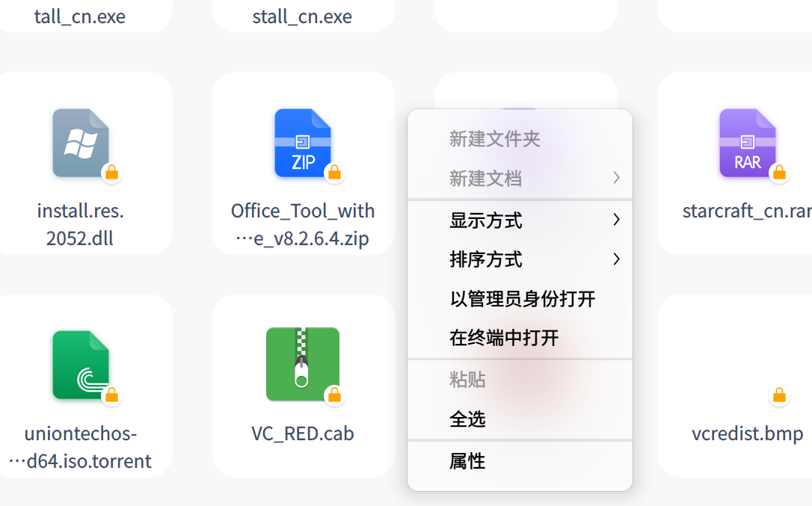
Task: Click the lock badge on torrent file
Action: [112, 396]
